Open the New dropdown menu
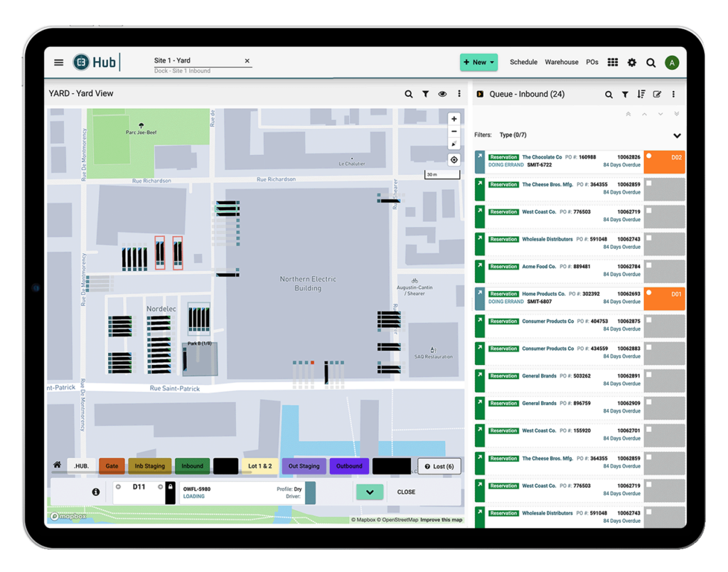Image resolution: width=728 pixels, height=572 pixels. (x=478, y=62)
